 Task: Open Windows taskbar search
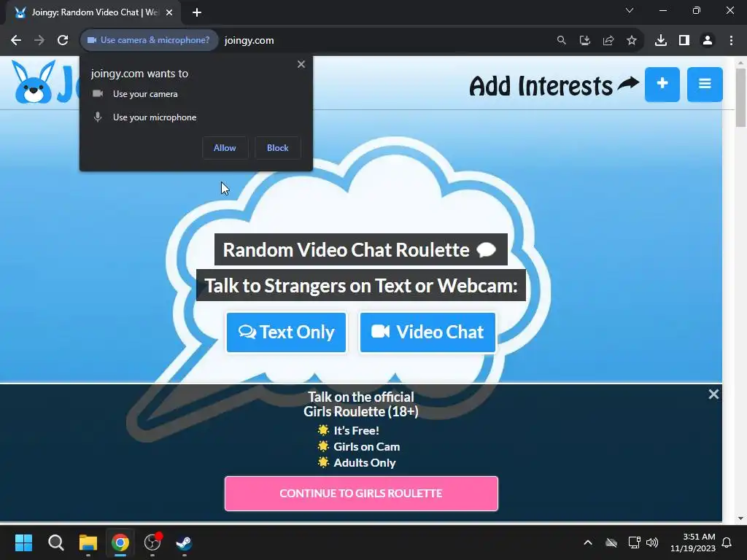[x=55, y=542]
